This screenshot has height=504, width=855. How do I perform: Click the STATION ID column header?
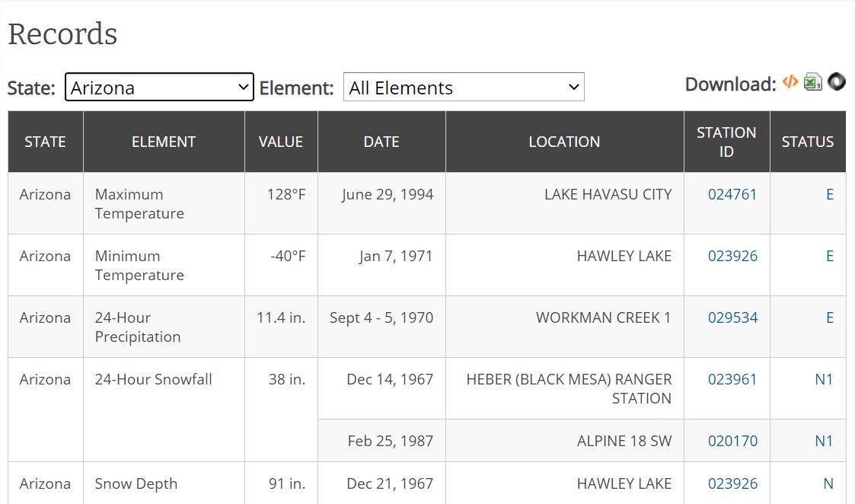click(726, 142)
